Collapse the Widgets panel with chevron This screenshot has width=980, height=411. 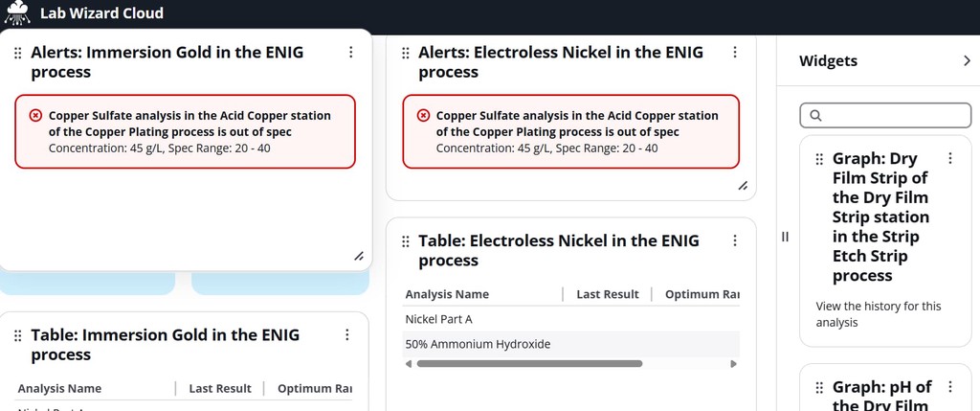[966, 61]
